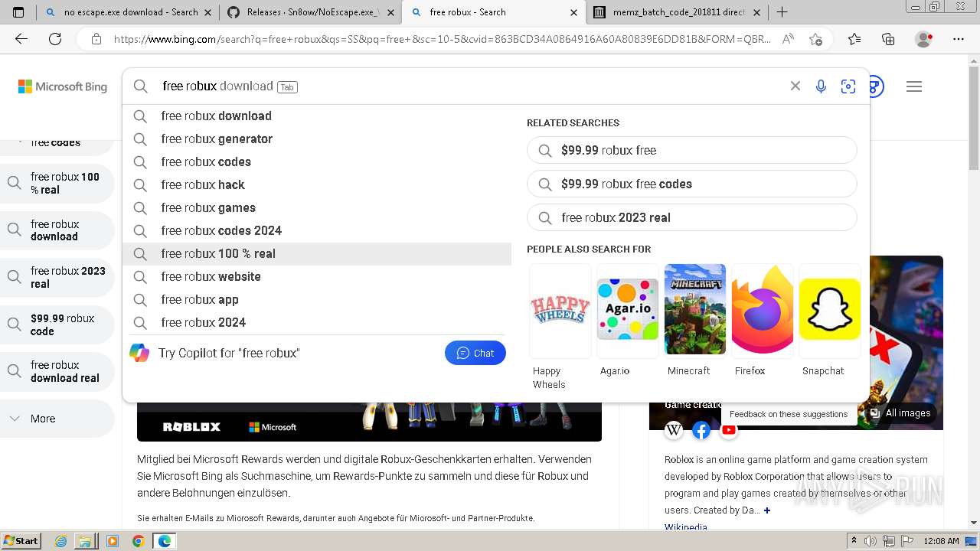Select suggestion free robux download
This screenshot has height=551, width=980.
pos(317,116)
